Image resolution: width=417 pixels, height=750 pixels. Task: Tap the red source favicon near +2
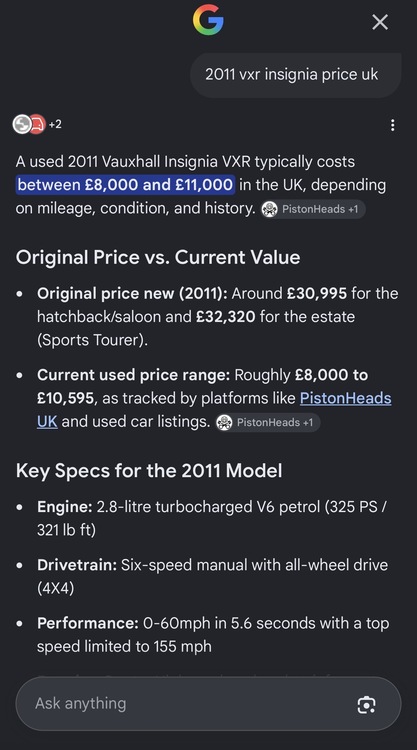click(37, 124)
